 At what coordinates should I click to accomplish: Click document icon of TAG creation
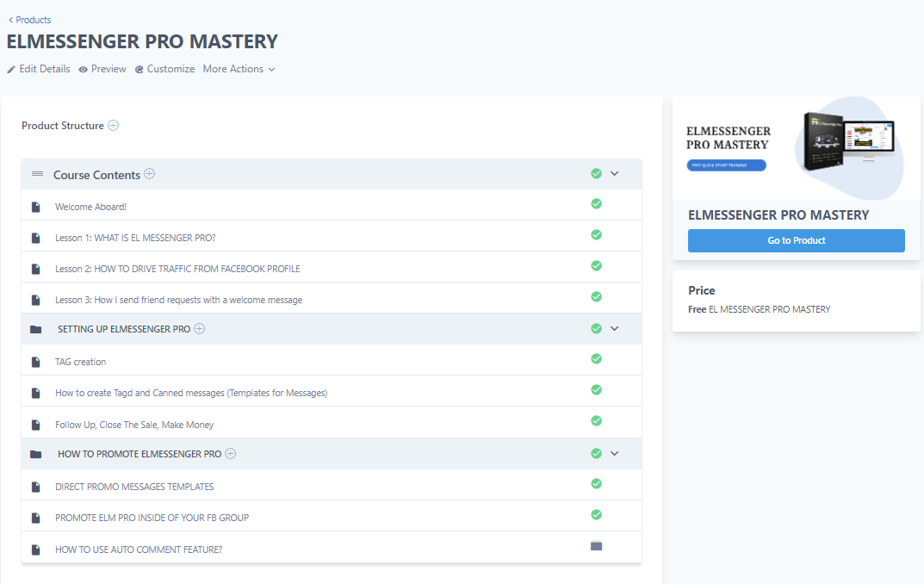point(36,362)
